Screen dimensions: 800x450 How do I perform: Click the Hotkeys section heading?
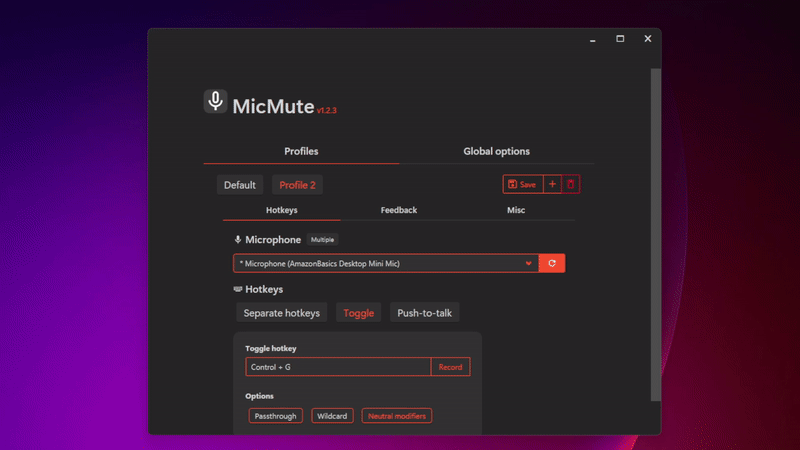pos(264,289)
